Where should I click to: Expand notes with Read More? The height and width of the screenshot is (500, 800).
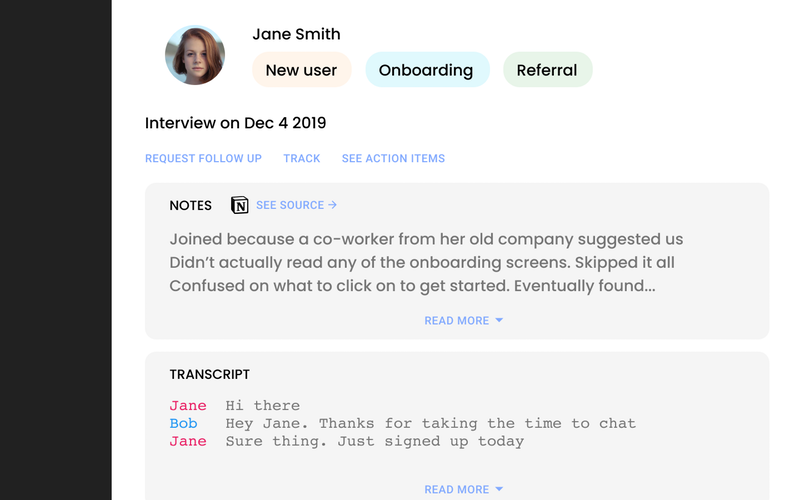463,320
